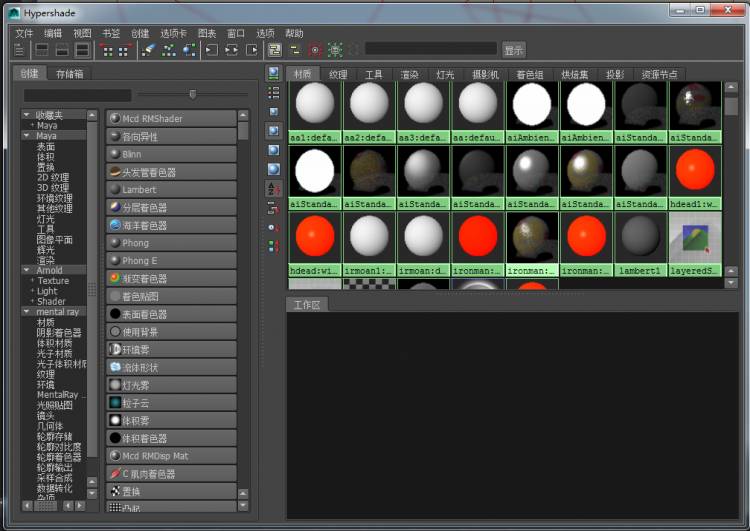Image resolution: width=750 pixels, height=531 pixels.
Task: Collapse the 收藏夹 tree section
Action: [x=27, y=115]
